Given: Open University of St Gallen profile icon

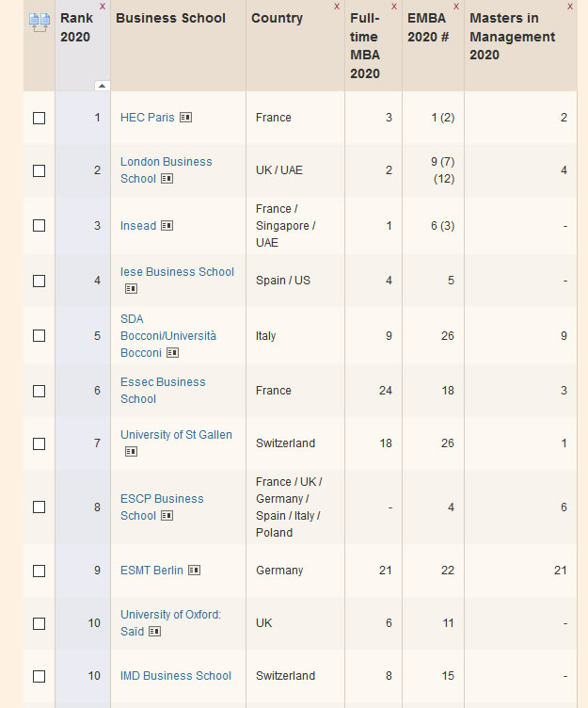Looking at the screenshot, I should pos(131,452).
